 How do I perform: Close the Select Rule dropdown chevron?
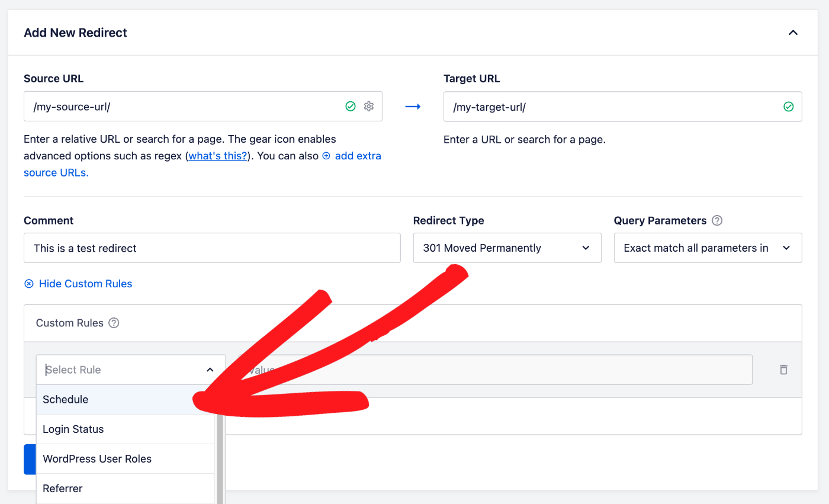pyautogui.click(x=210, y=370)
